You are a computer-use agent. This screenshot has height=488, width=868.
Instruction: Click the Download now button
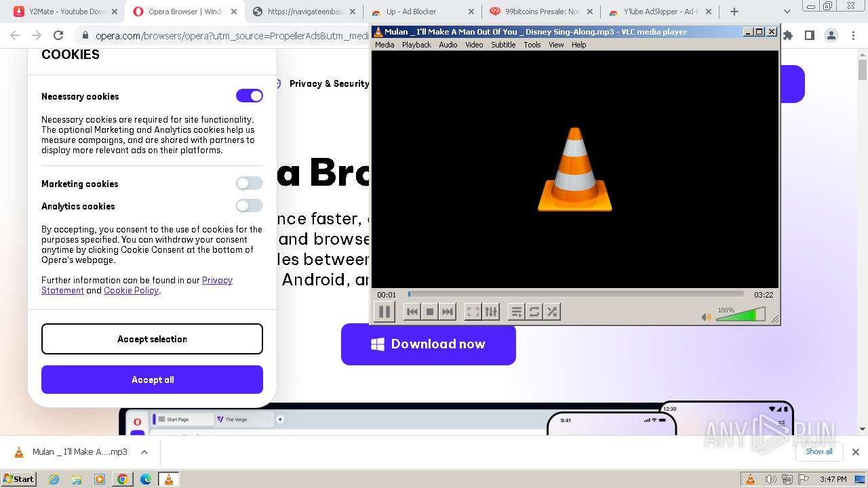[429, 344]
